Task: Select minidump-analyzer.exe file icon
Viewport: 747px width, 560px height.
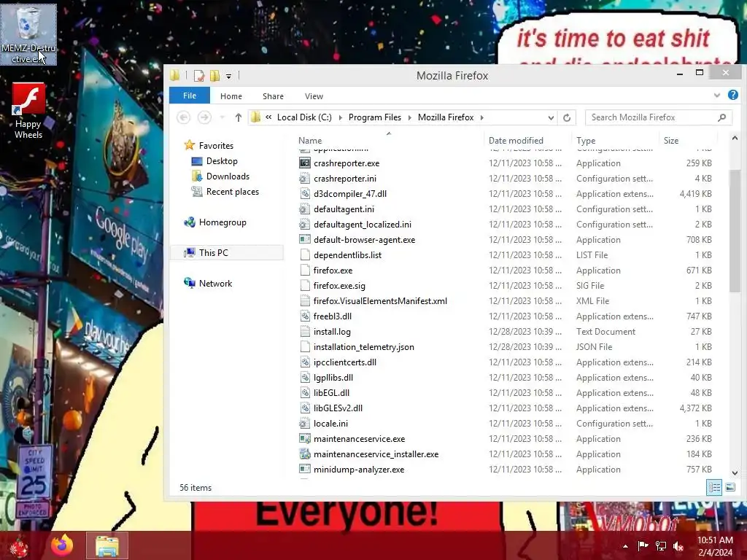Action: (305, 470)
